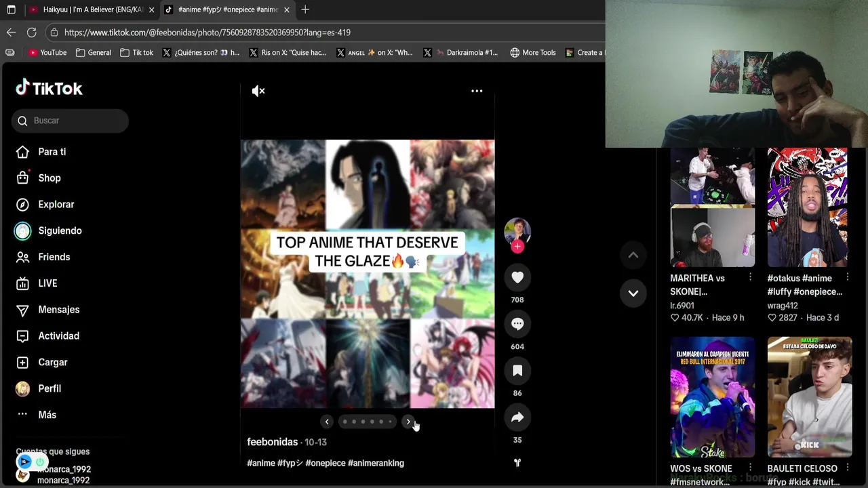The height and width of the screenshot is (488, 868).
Task: Open ¿Quiénes son? X bookmark
Action: click(201, 52)
